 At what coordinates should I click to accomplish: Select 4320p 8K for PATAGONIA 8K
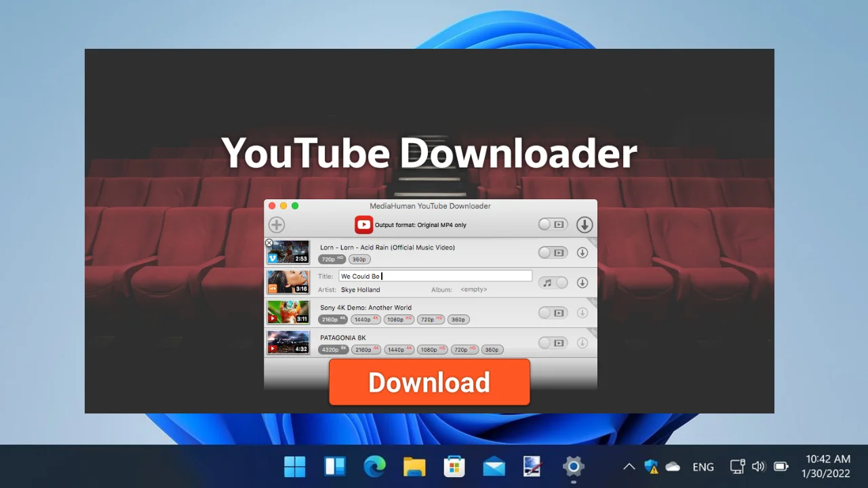(x=333, y=350)
